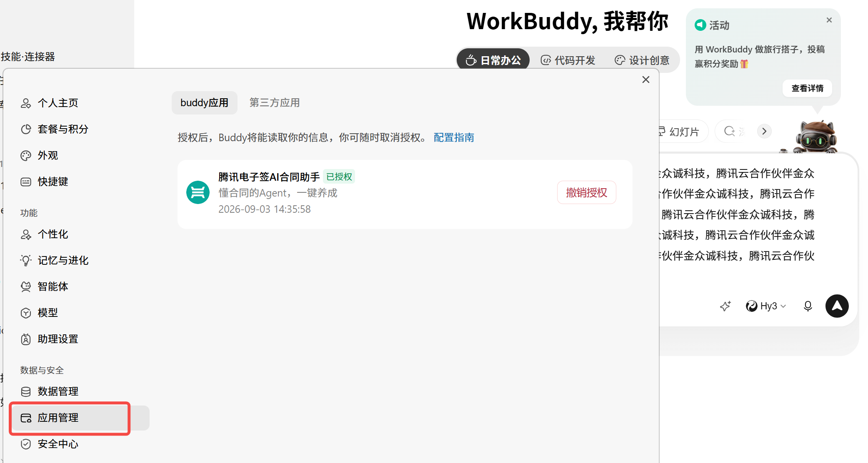The width and height of the screenshot is (868, 463).
Task: Click the 幻灯片 chip
Action: pos(683,132)
